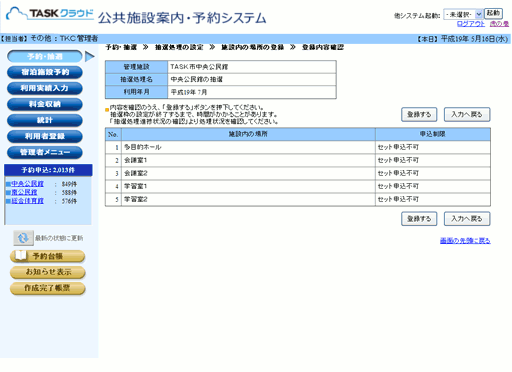Open the 料金収納 menu
This screenshot has height=372, width=512.
pos(45,104)
